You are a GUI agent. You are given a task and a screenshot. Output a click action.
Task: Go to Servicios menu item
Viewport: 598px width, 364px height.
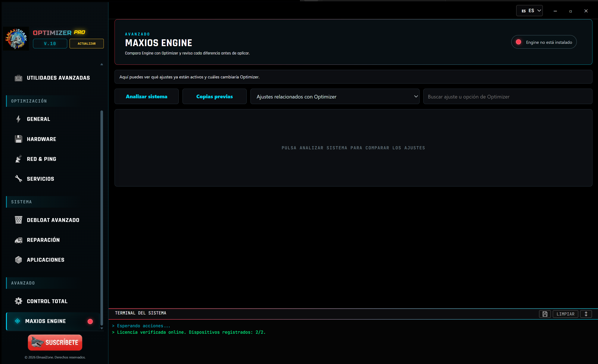pyautogui.click(x=53, y=179)
